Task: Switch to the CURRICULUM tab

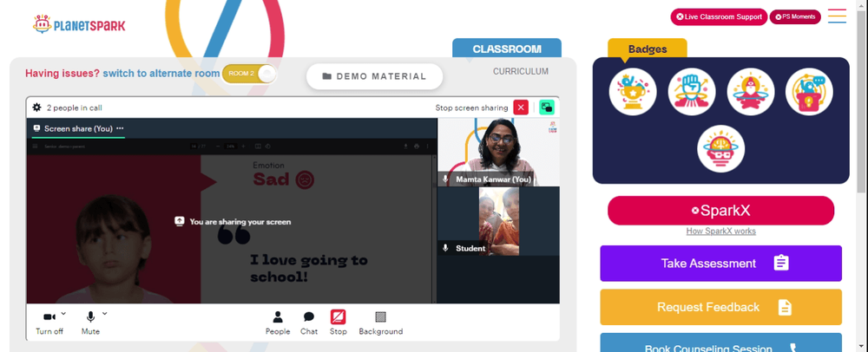Action: [521, 71]
